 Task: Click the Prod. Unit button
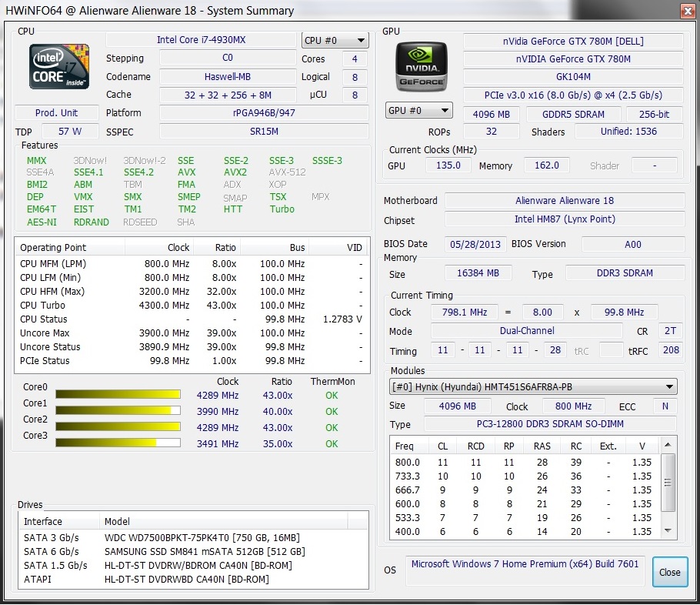point(57,112)
